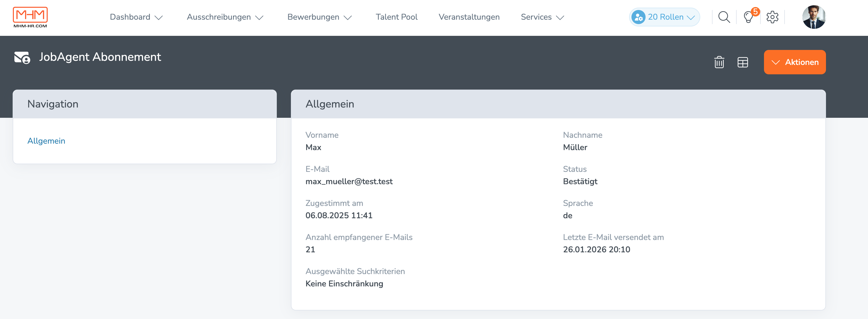The height and width of the screenshot is (319, 868).
Task: Click the Aktionen button
Action: 795,62
